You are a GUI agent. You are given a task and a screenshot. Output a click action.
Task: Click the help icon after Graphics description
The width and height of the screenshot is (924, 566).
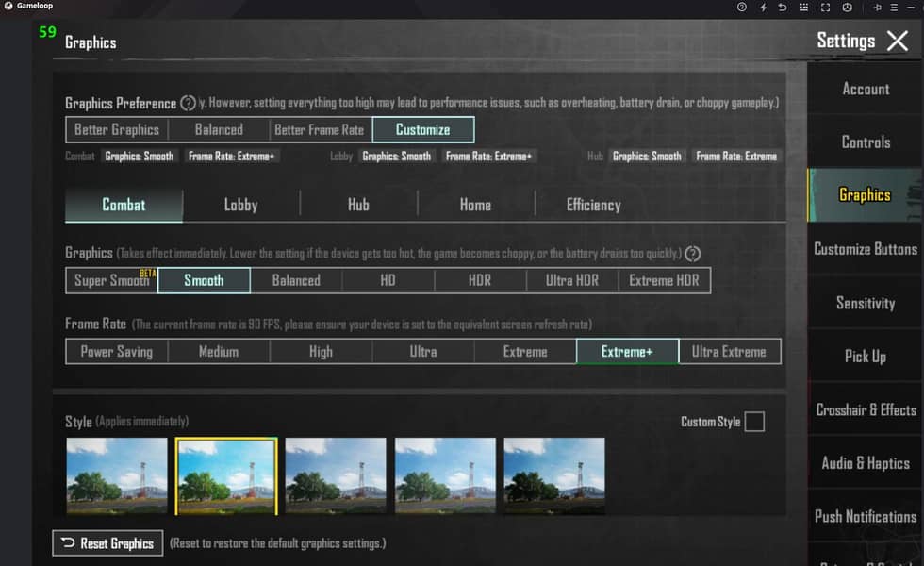click(x=693, y=254)
